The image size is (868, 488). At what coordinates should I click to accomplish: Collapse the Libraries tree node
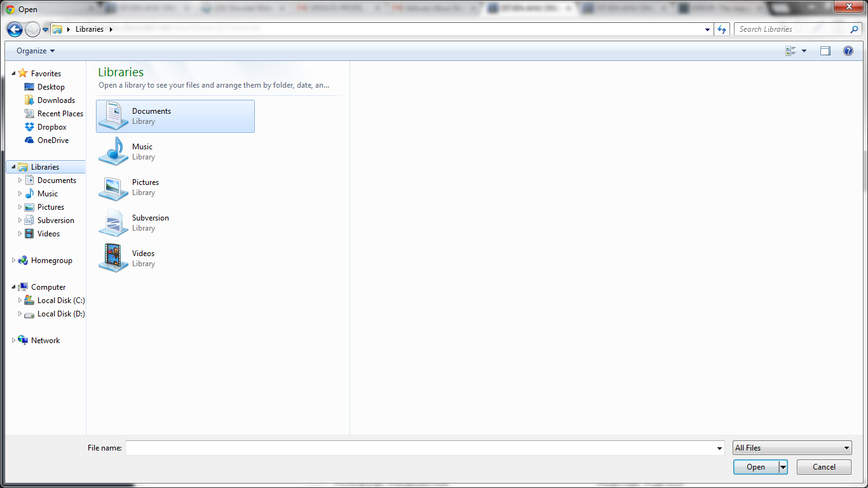[14, 167]
